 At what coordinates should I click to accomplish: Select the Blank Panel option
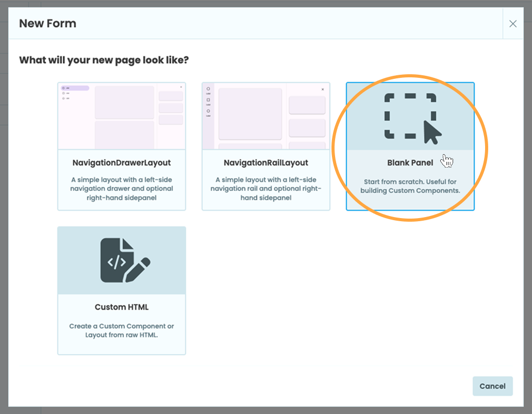coord(410,147)
